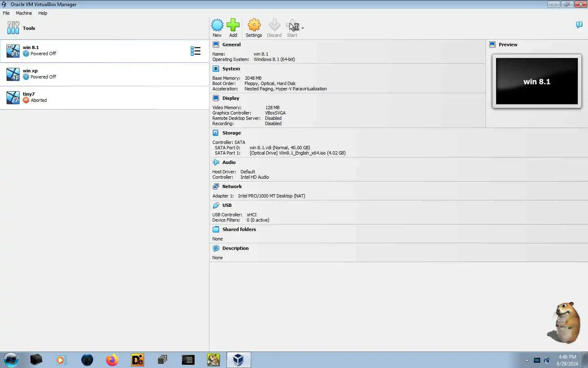Viewport: 588px width, 368px height.
Task: Open the Start button dropdown arrow
Action: tap(303, 28)
